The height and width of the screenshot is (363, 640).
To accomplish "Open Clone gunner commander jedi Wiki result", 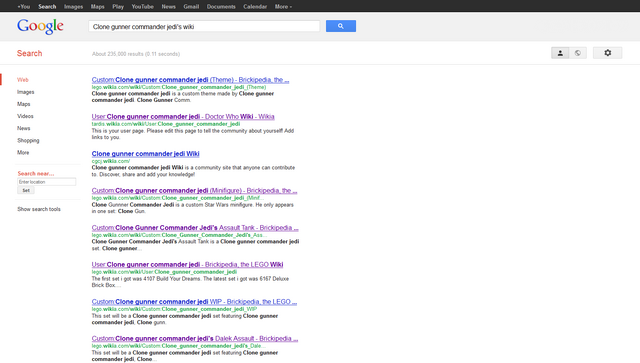I will tap(145, 154).
